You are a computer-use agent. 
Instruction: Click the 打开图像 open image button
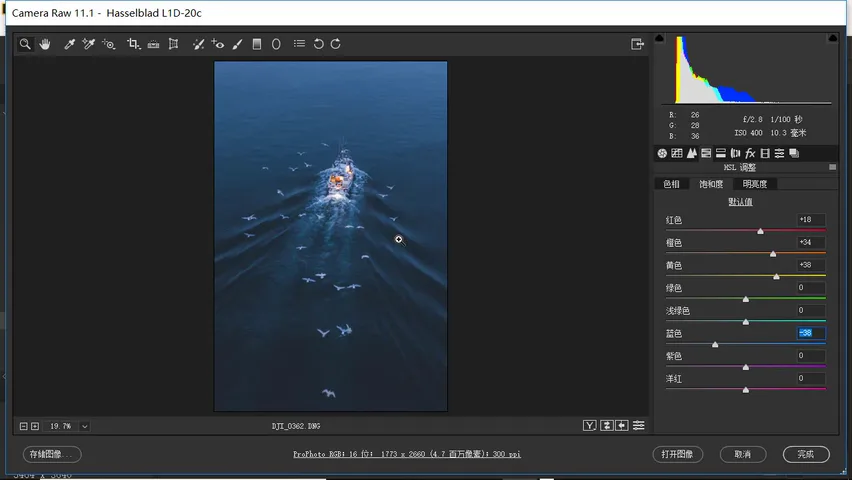coord(678,454)
